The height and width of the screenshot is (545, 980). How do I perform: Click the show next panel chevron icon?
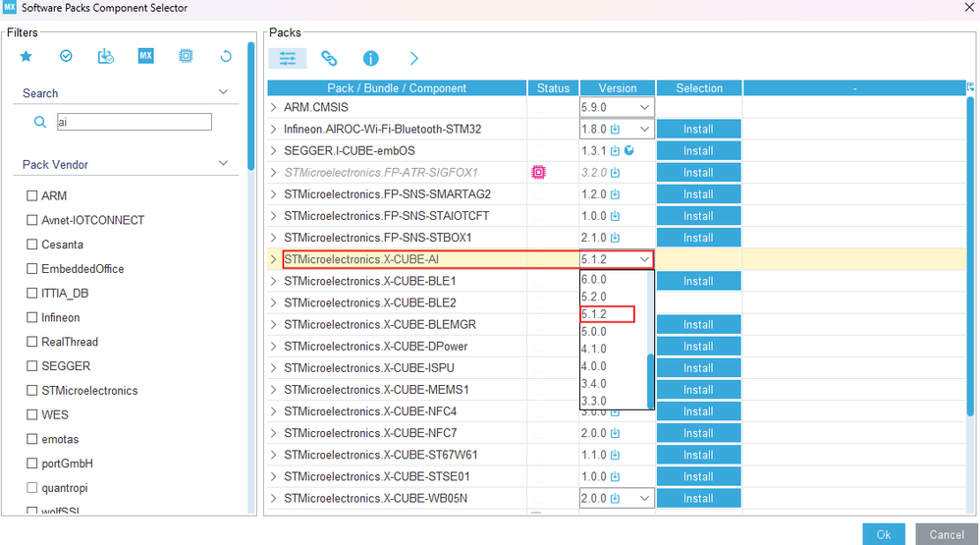point(413,58)
